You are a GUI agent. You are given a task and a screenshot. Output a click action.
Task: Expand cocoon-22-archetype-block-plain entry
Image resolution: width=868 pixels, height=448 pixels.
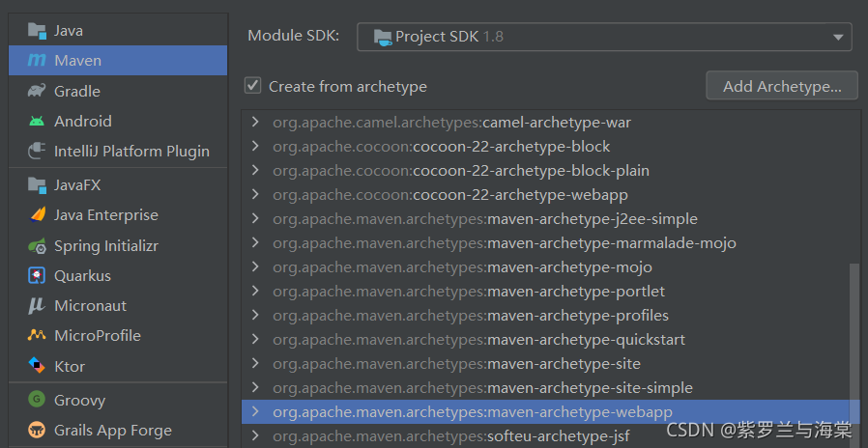click(255, 170)
